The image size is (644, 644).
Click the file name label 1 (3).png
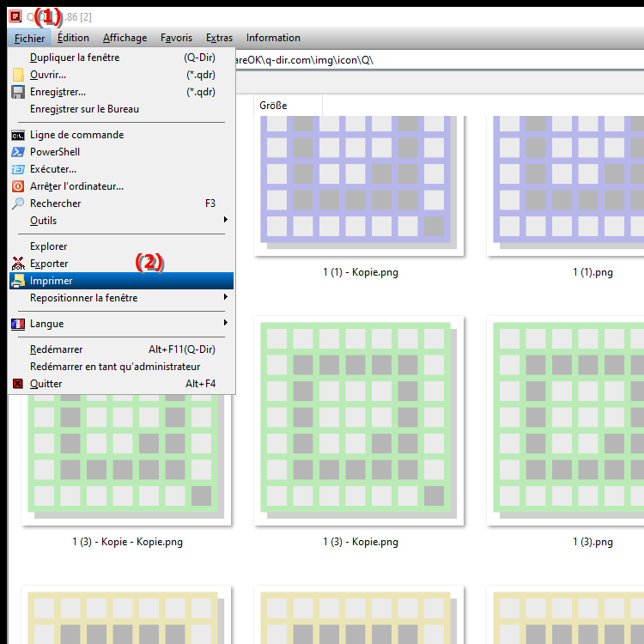click(592, 542)
